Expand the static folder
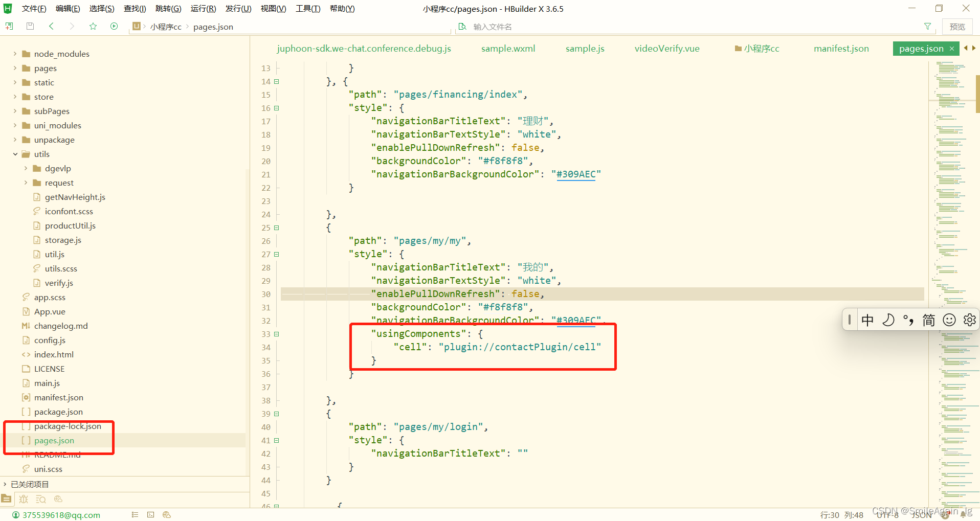The width and height of the screenshot is (980, 521). tap(15, 82)
